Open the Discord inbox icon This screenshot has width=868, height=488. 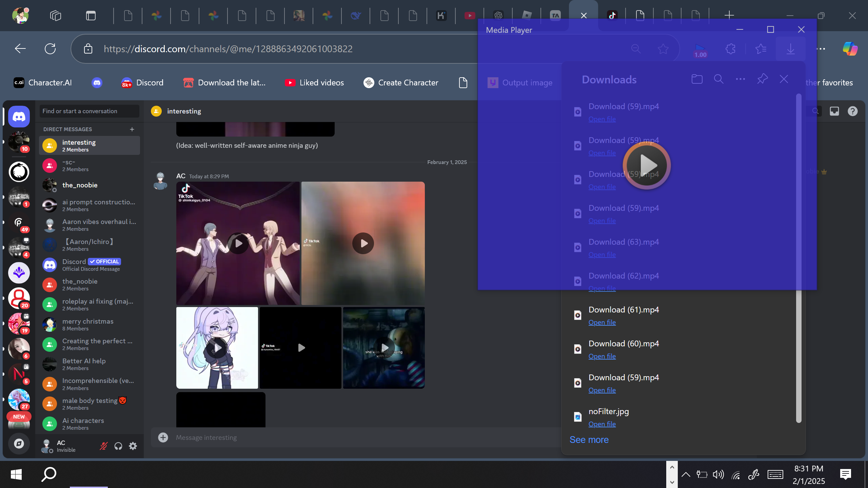coord(834,111)
